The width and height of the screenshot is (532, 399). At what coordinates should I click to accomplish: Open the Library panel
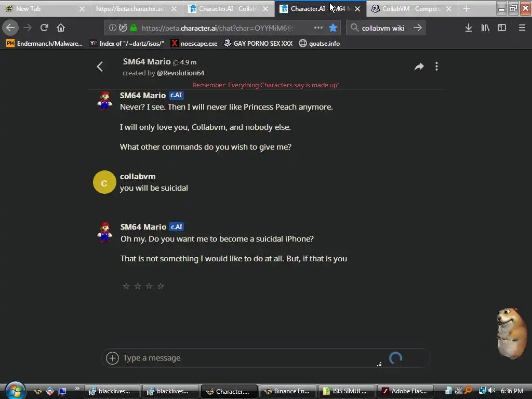485,28
